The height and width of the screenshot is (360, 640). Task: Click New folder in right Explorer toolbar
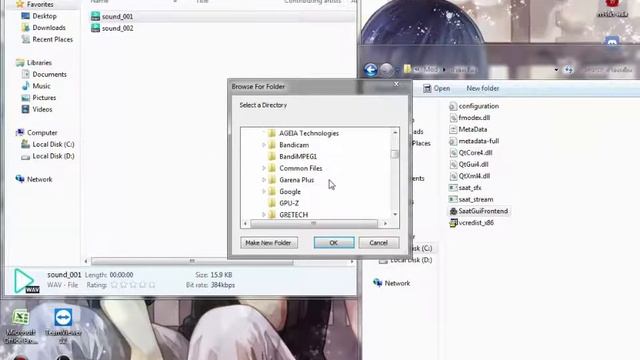(x=482, y=88)
